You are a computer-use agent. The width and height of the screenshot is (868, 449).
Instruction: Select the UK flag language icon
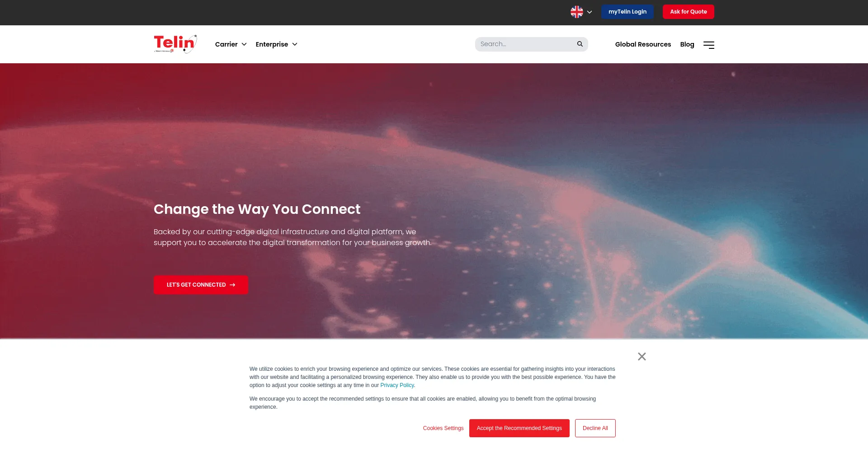pos(576,12)
